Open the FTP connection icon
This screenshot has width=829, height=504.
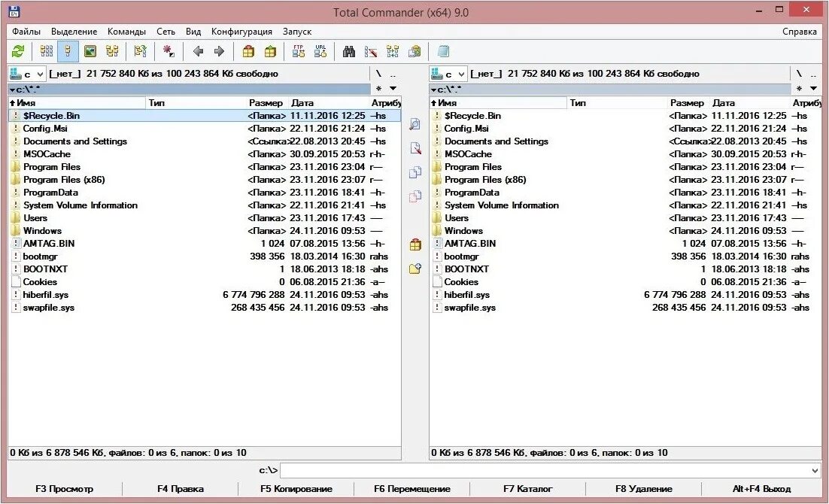tap(297, 51)
